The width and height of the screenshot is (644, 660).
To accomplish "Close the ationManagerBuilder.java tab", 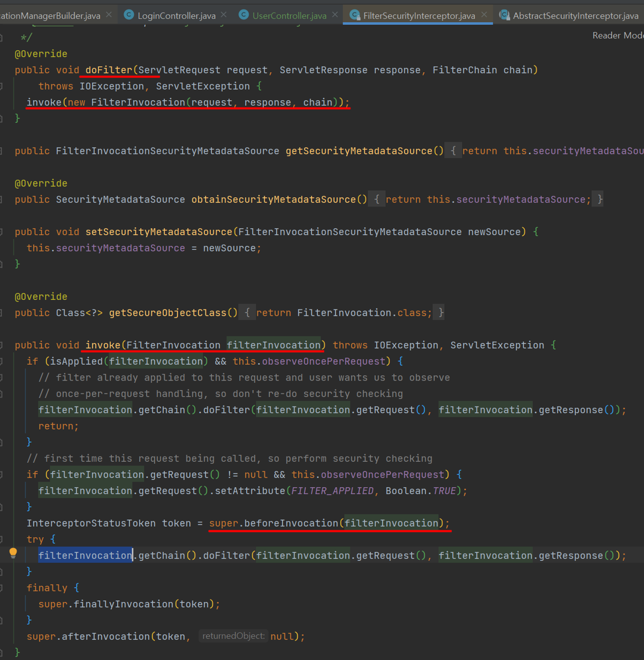I will pyautogui.click(x=109, y=15).
